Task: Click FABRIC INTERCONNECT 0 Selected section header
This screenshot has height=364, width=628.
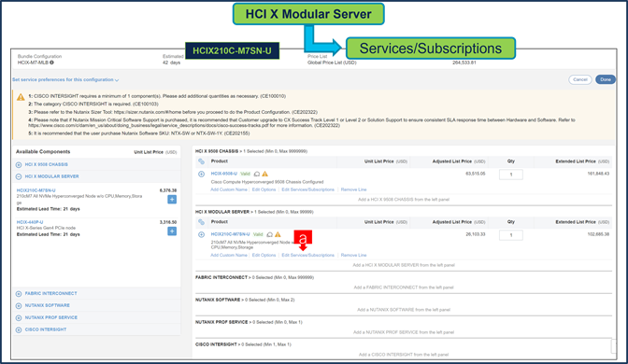Action: click(x=254, y=277)
